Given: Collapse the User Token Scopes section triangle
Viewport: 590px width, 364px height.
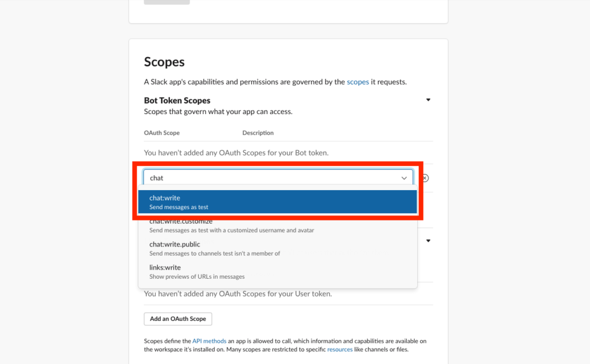Looking at the screenshot, I should (x=428, y=241).
